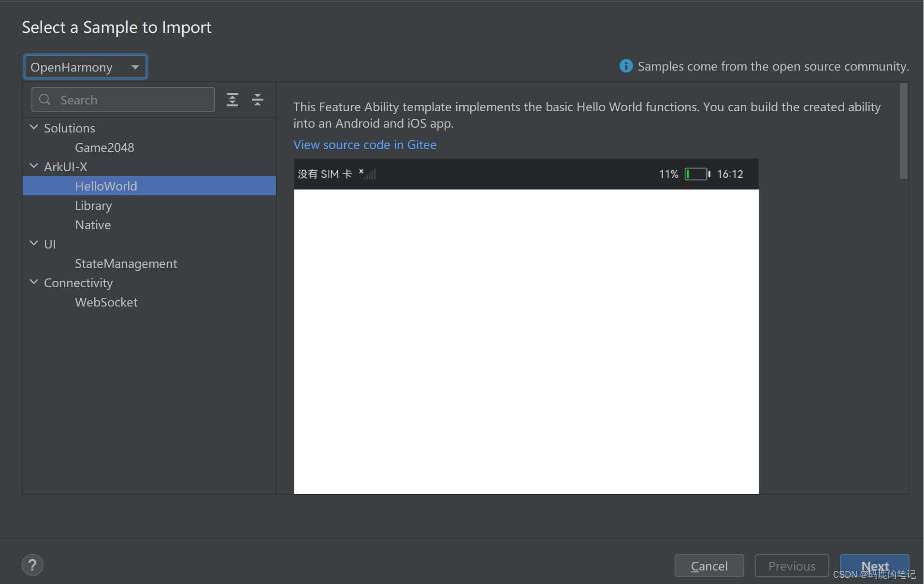Click the UI category label
924x584 pixels.
pos(50,244)
